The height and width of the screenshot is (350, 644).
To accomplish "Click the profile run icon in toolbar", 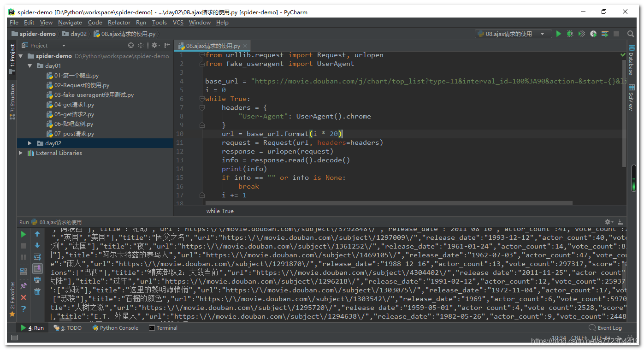I will (593, 34).
